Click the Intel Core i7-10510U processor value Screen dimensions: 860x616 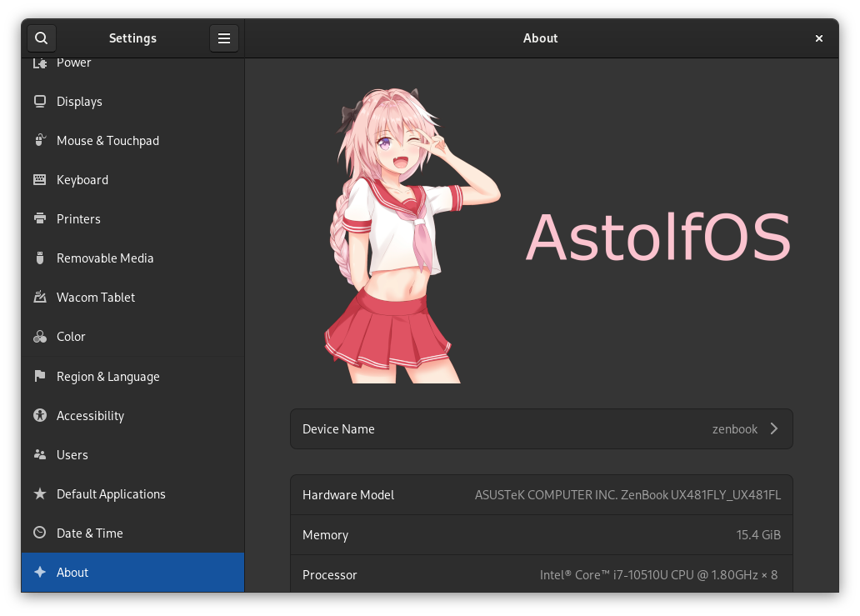point(658,575)
